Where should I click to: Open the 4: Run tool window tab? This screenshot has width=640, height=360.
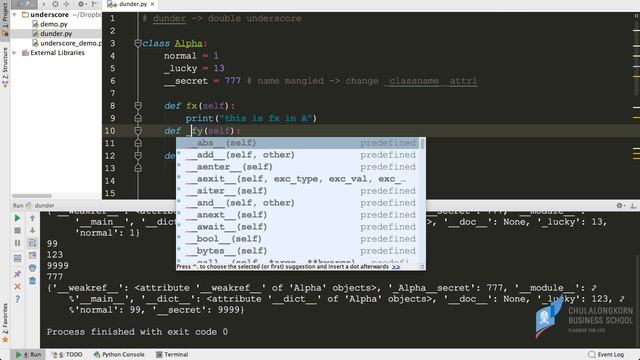tap(29, 355)
